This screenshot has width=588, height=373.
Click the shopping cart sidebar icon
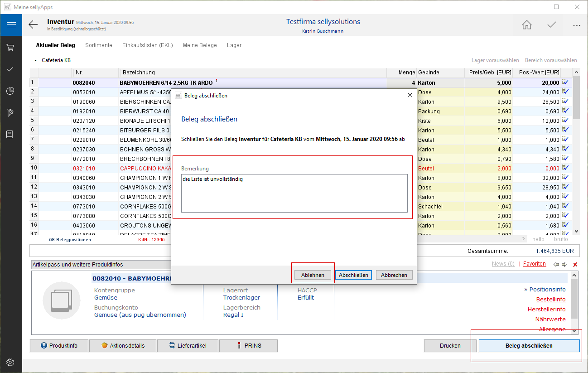tap(11, 47)
